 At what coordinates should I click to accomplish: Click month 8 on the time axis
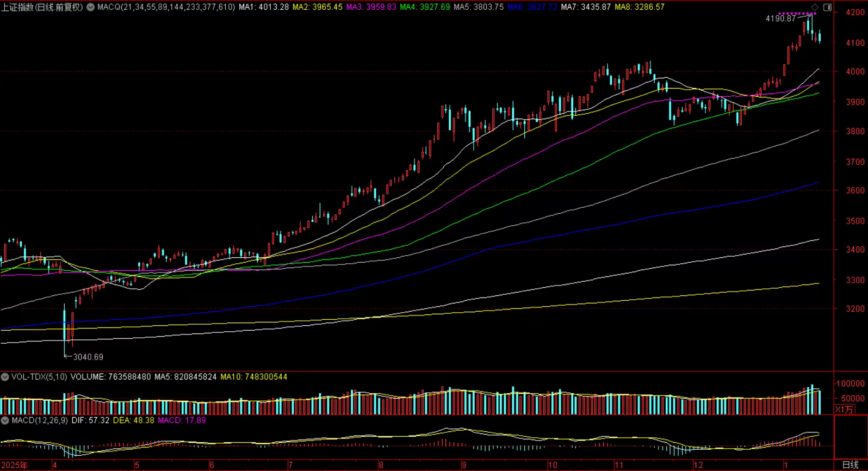381,466
